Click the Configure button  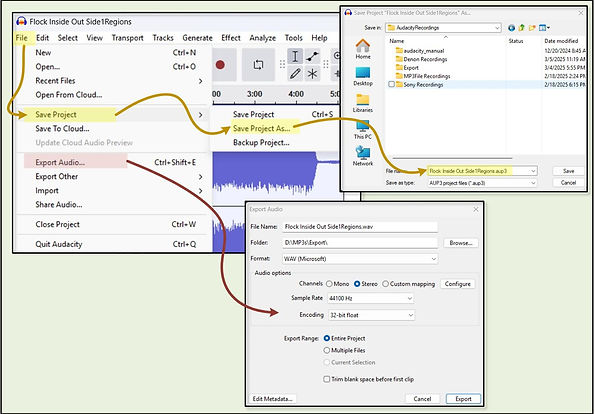(458, 284)
